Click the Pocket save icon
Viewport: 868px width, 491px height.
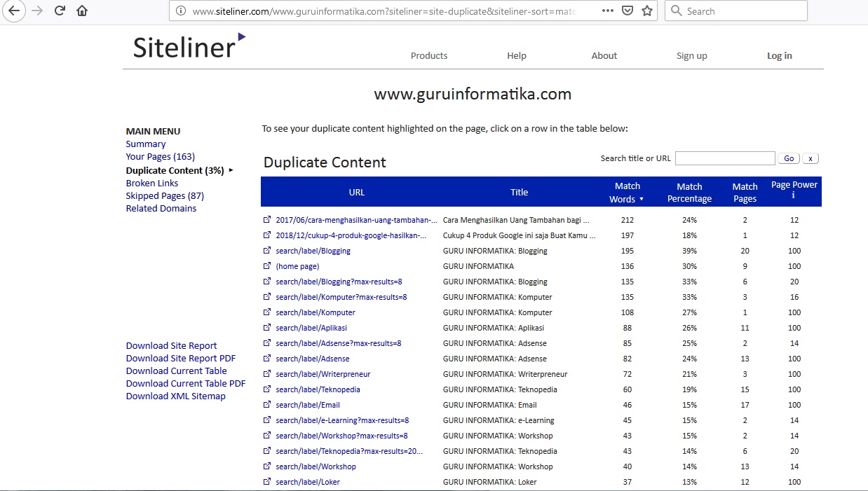[628, 11]
